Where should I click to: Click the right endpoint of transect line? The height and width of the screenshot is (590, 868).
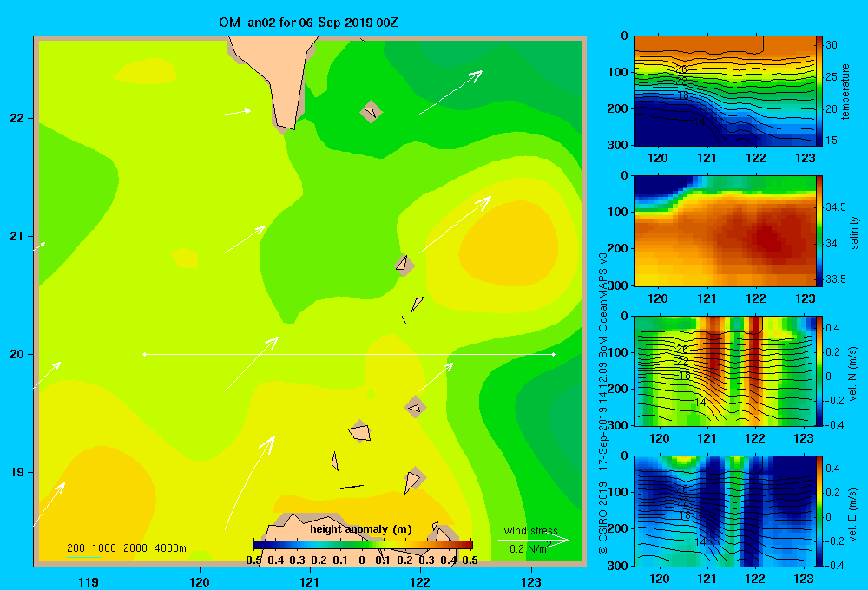554,354
